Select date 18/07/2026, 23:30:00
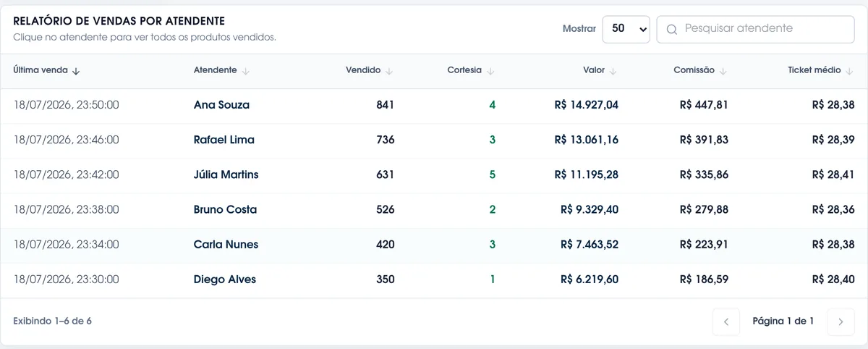The width and height of the screenshot is (868, 349). pyautogui.click(x=66, y=279)
